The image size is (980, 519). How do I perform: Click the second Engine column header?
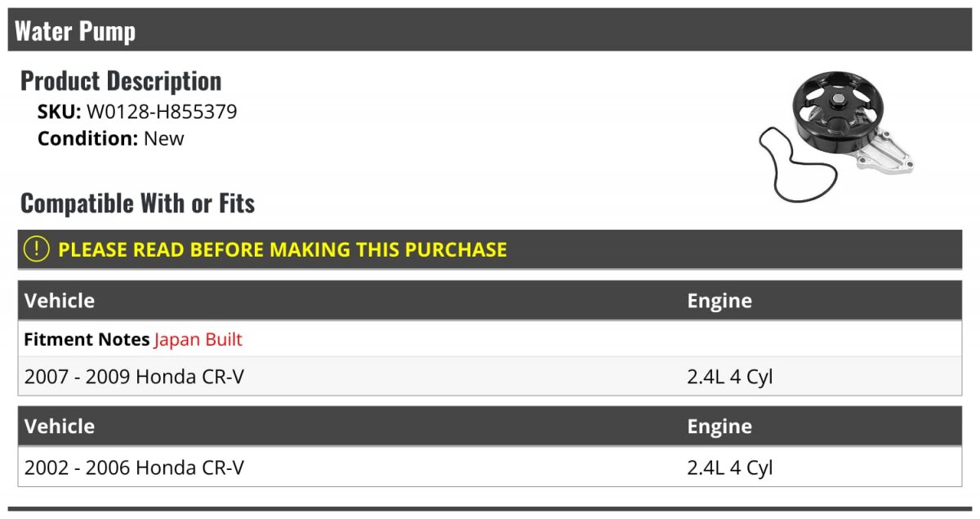pyautogui.click(x=719, y=427)
